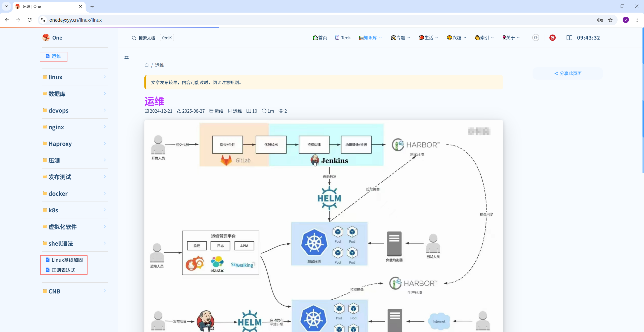Open the 运维 sidebar document link

[x=54, y=56]
